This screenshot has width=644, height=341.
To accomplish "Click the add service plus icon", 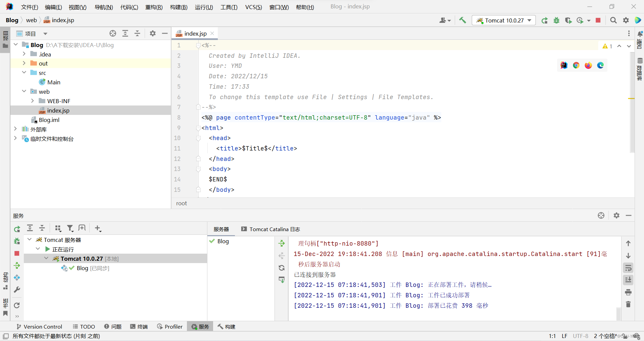I will click(x=98, y=228).
